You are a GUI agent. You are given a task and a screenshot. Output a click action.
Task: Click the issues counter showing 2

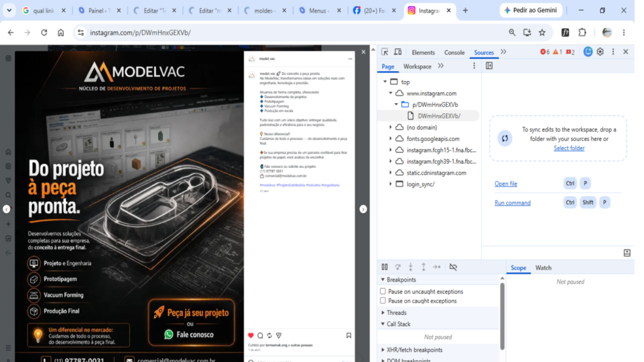click(570, 52)
